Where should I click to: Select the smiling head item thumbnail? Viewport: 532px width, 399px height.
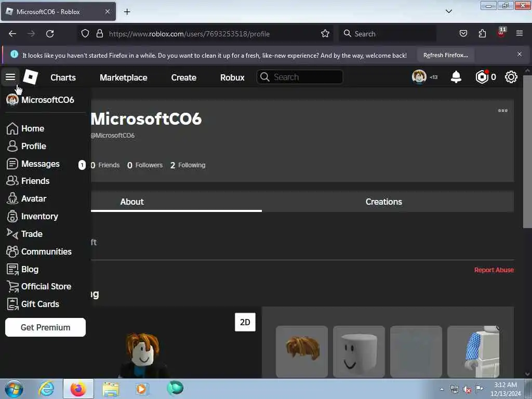(358, 352)
